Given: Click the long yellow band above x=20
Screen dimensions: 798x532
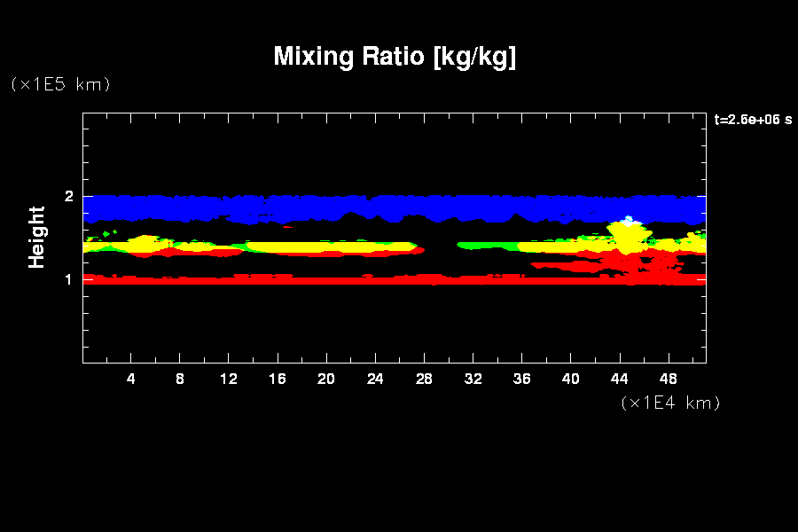Looking at the screenshot, I should pyautogui.click(x=328, y=246).
